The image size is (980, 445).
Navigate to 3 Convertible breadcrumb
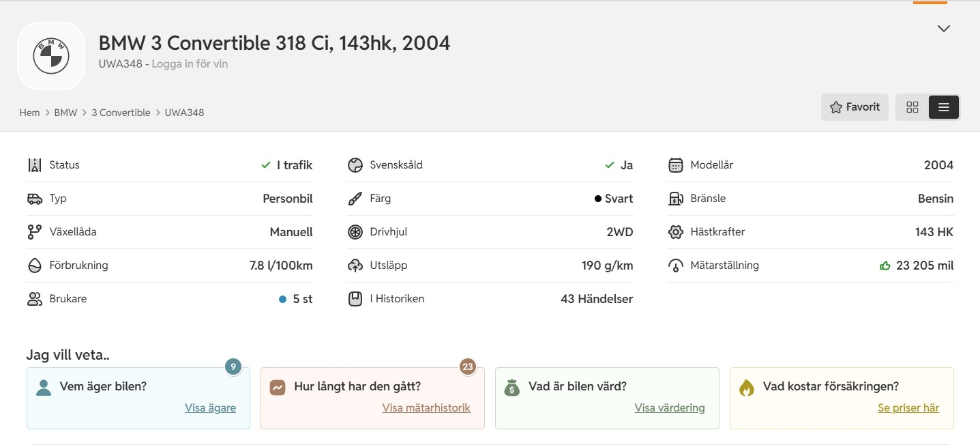click(x=121, y=113)
